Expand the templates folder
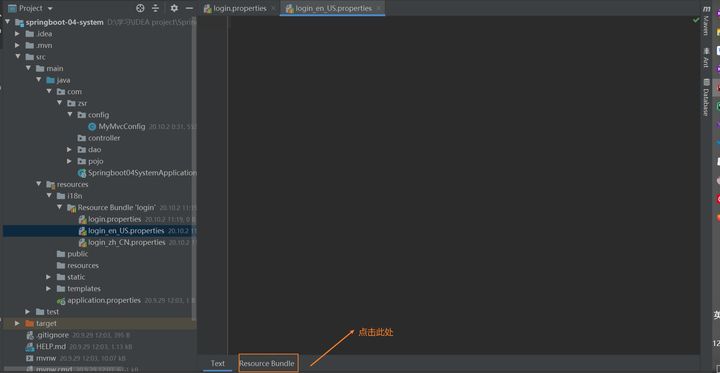This screenshot has height=373, width=720. coord(49,288)
